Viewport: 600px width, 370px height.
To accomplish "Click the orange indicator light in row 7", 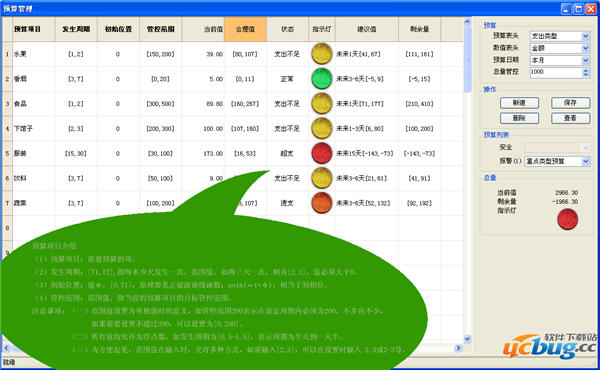I will [x=322, y=203].
